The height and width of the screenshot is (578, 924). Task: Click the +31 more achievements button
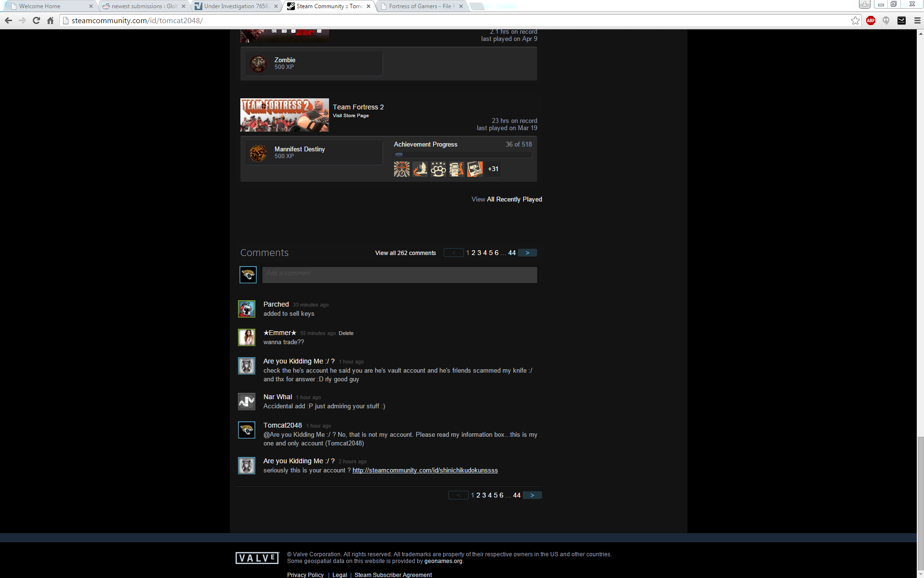pyautogui.click(x=493, y=169)
